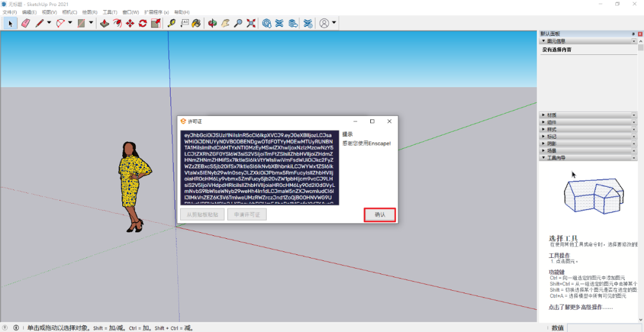Click the 确认 button in license dialog
This screenshot has width=644, height=332.
380,215
